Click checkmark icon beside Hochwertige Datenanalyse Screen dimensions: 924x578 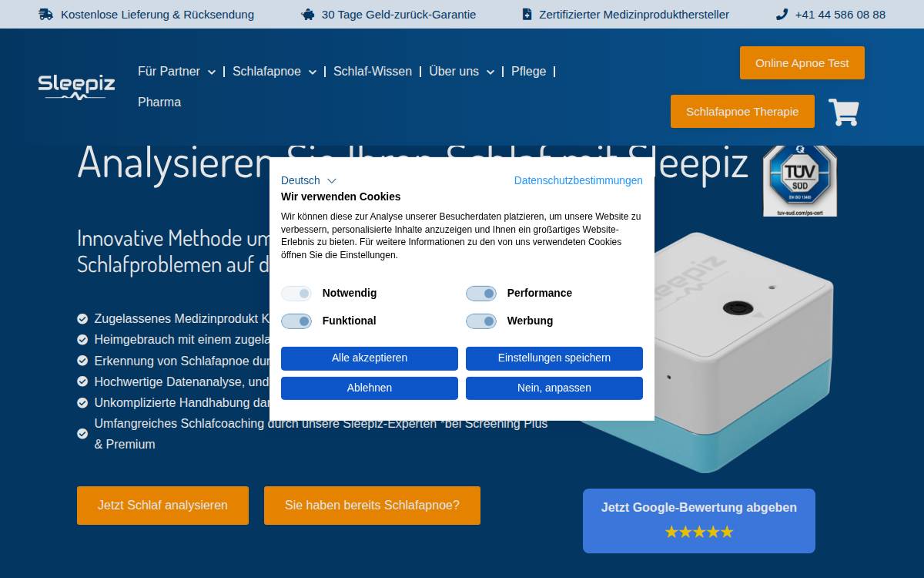click(x=82, y=381)
